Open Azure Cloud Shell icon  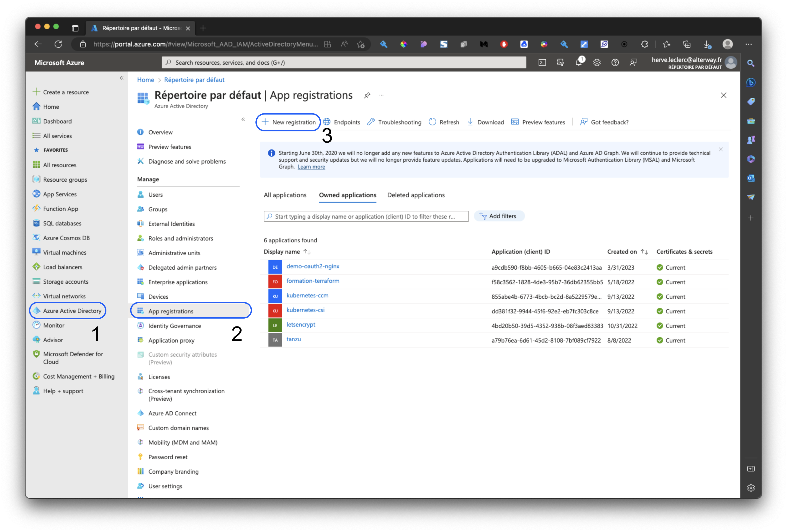point(542,63)
